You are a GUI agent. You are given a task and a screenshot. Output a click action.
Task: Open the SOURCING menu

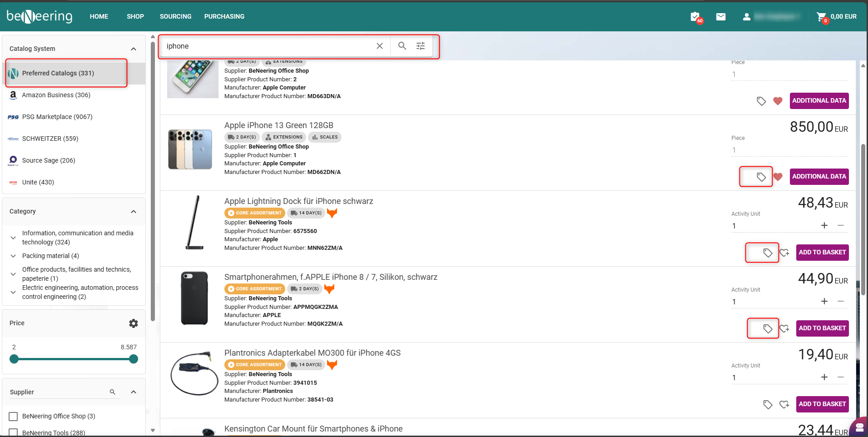[x=175, y=16]
